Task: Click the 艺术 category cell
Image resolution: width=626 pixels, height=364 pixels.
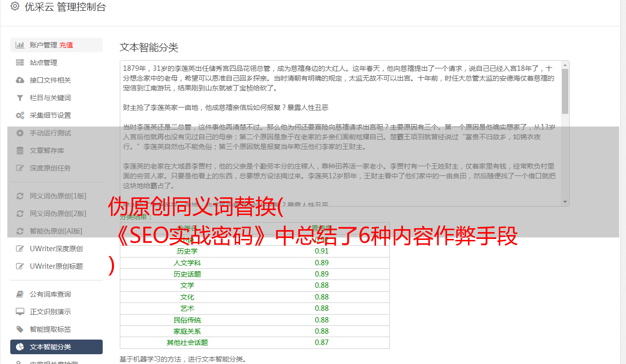Action: 187,308
